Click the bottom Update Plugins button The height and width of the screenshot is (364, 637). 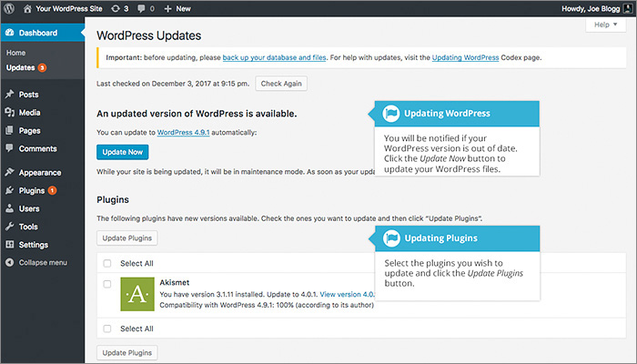pyautogui.click(x=126, y=353)
